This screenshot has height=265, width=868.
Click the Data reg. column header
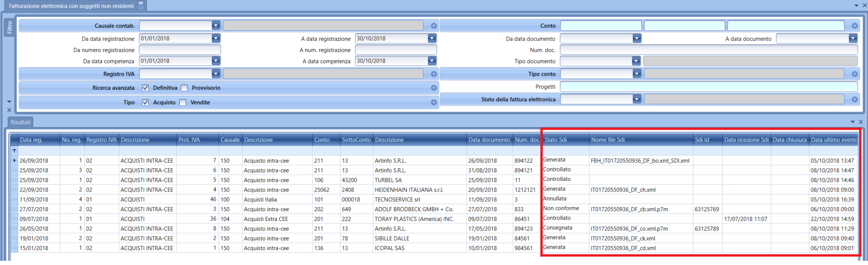coord(38,140)
